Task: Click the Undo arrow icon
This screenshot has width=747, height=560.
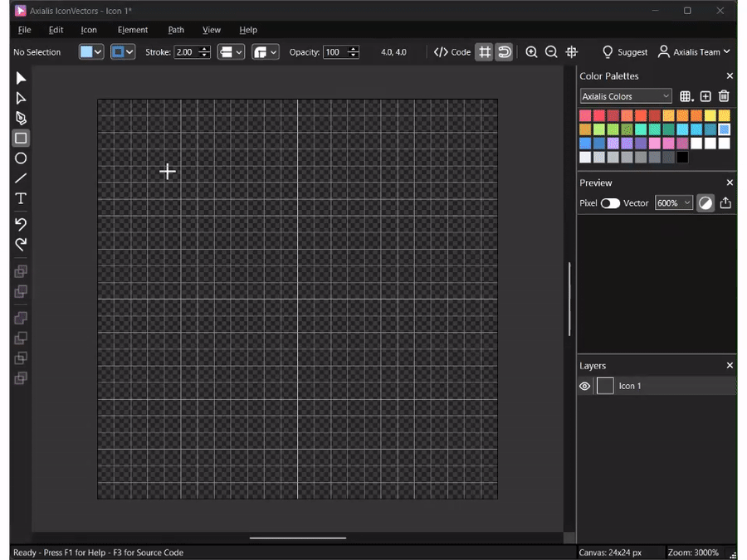Action: pyautogui.click(x=21, y=224)
